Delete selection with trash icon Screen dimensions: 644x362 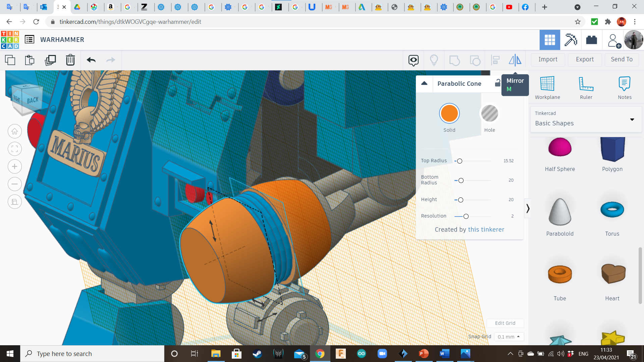(70, 60)
